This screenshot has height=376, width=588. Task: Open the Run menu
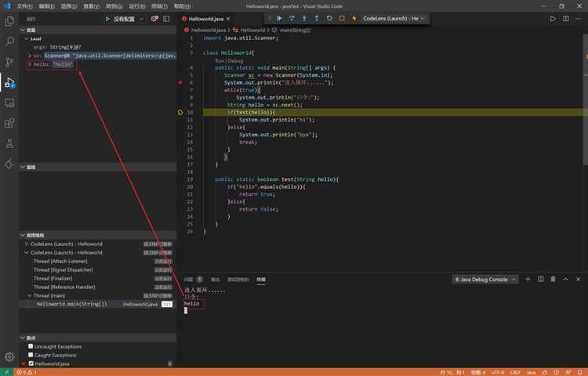coord(137,6)
